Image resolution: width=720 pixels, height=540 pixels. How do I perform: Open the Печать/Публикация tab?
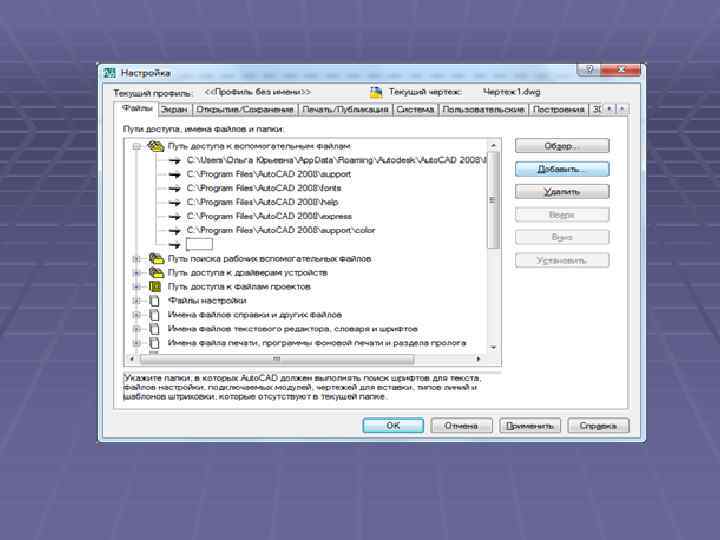point(345,109)
